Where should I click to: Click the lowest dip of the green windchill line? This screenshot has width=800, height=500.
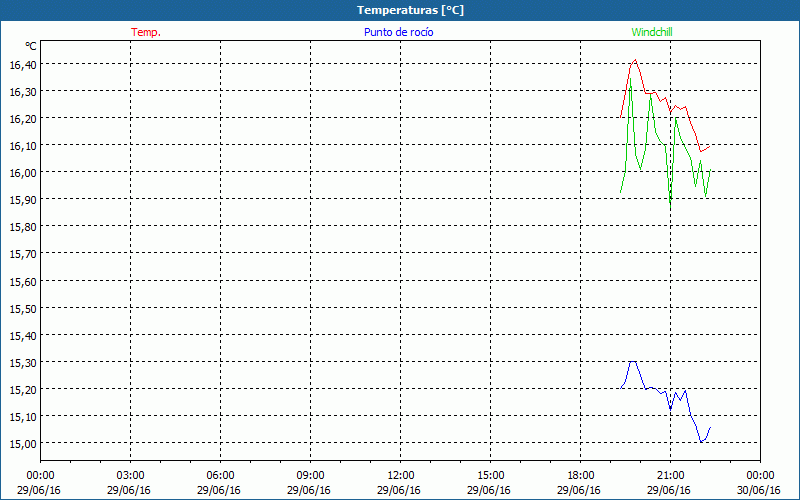pyautogui.click(x=670, y=204)
